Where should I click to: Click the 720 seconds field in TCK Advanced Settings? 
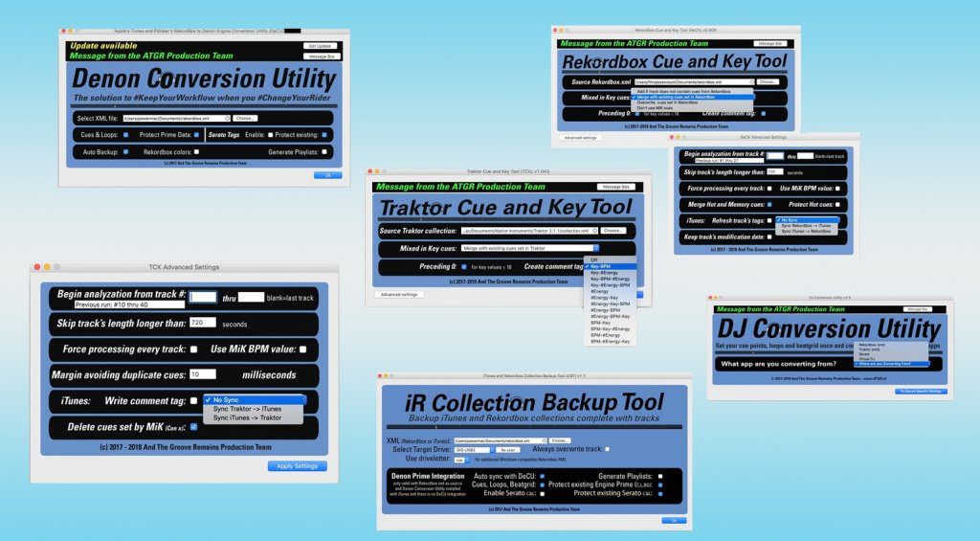click(203, 323)
